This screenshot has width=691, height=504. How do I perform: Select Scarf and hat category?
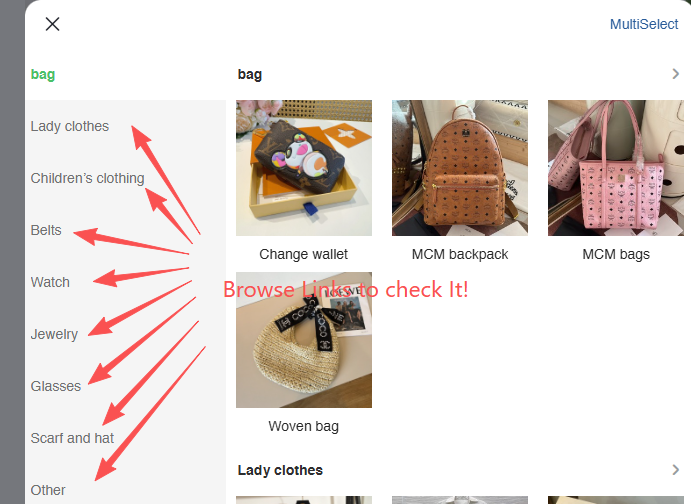click(x=72, y=438)
